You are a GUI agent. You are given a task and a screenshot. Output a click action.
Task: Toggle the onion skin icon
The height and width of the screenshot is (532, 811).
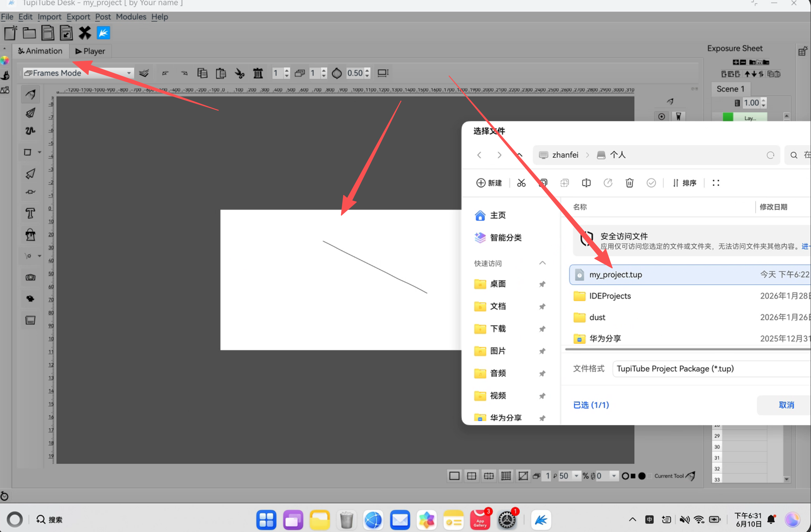point(337,73)
